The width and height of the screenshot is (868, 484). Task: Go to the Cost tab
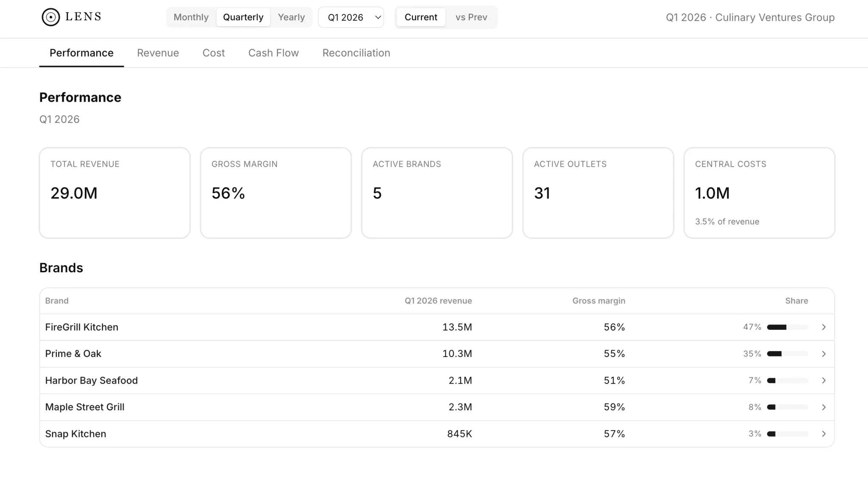pos(214,53)
